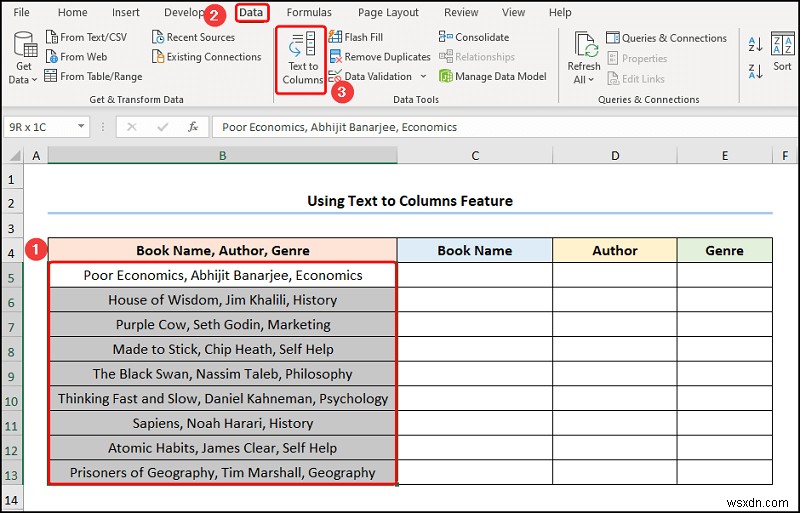Select cell 'House of Wisdom, Jim Khalili, History'
This screenshot has height=513, width=800.
tap(222, 300)
